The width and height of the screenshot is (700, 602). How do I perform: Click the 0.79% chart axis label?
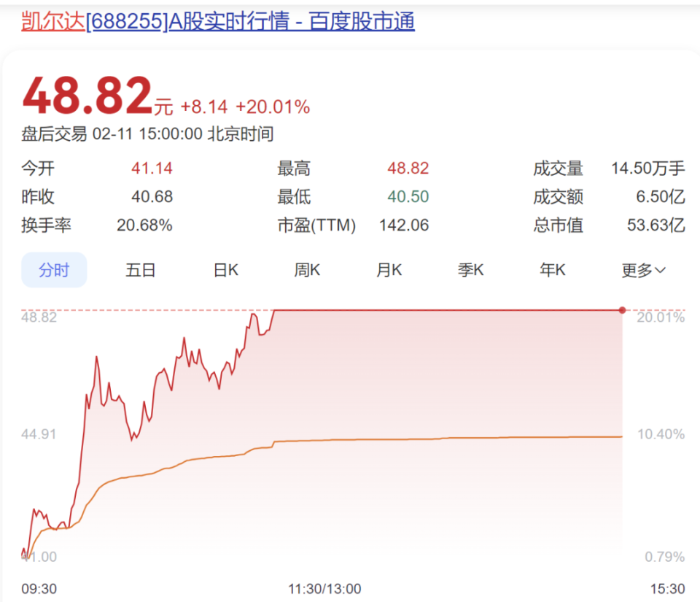665,557
